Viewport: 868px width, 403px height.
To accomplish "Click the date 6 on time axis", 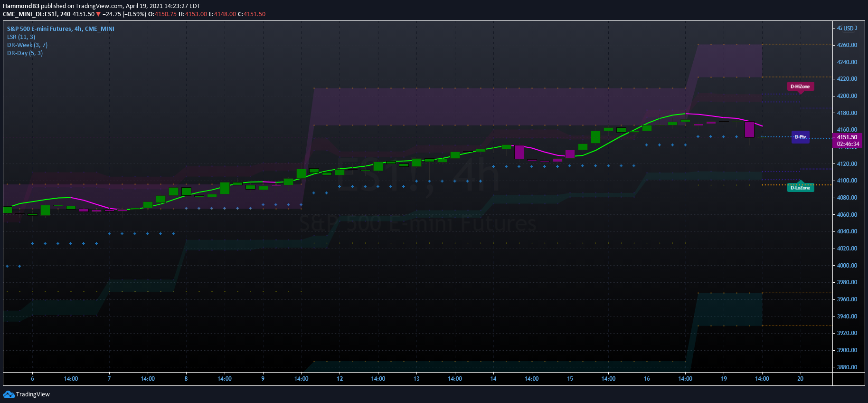I will point(32,379).
